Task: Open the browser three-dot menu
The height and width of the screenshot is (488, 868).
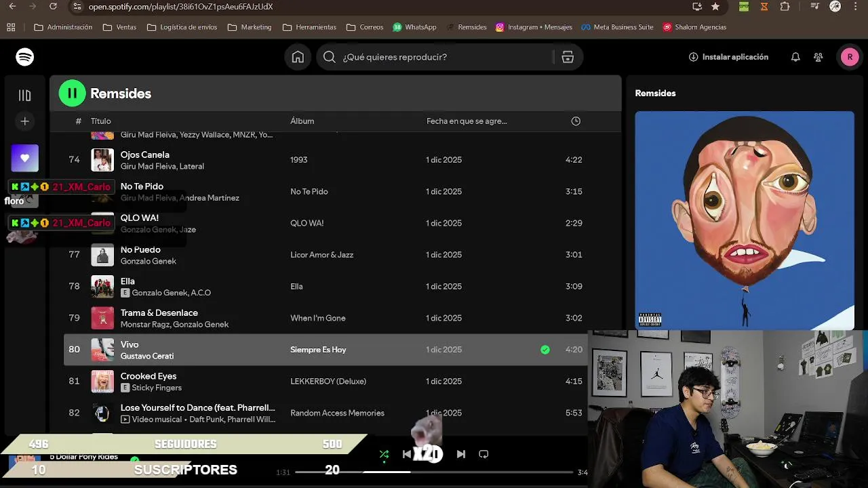Action: 856,7
